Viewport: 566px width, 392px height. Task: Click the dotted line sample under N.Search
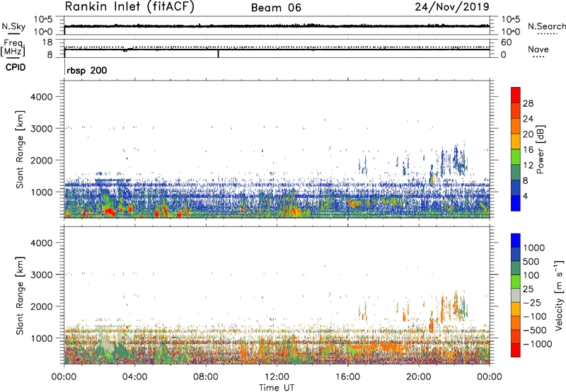548,33
